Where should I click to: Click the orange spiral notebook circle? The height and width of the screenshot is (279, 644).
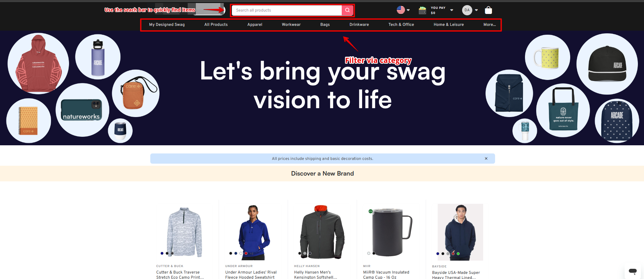29,121
